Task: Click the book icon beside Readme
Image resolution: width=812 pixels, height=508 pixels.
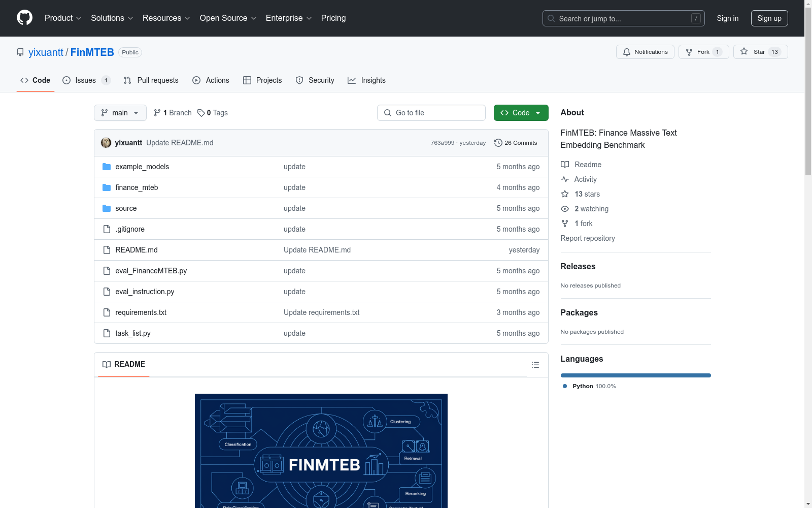Action: [x=565, y=165]
